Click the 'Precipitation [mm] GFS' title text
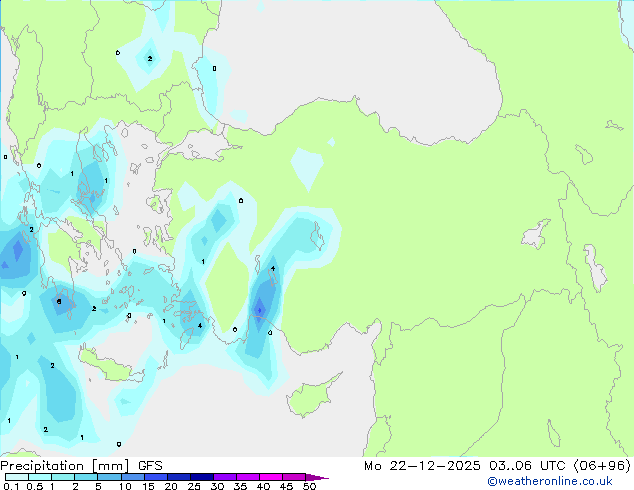Screen dimensions: 634x490 click(x=81, y=466)
